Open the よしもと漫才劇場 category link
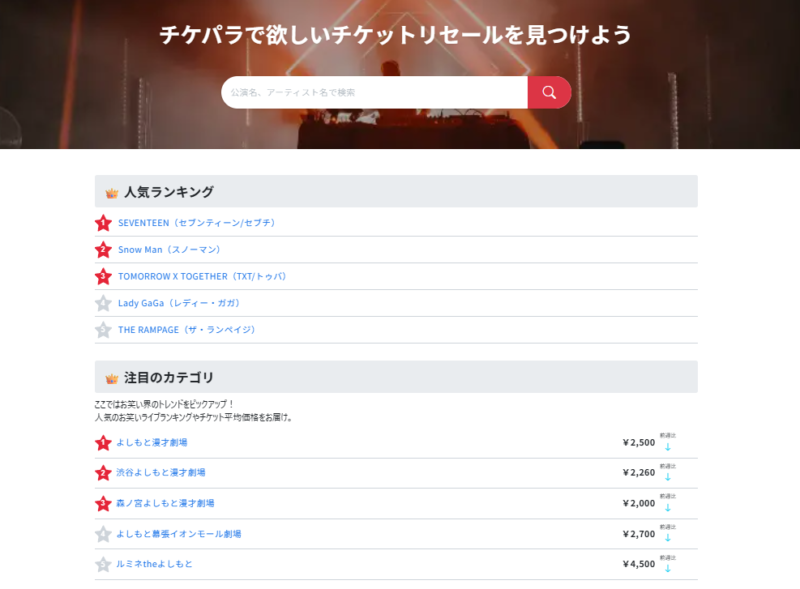Image resolution: width=800 pixels, height=589 pixels. (x=152, y=442)
